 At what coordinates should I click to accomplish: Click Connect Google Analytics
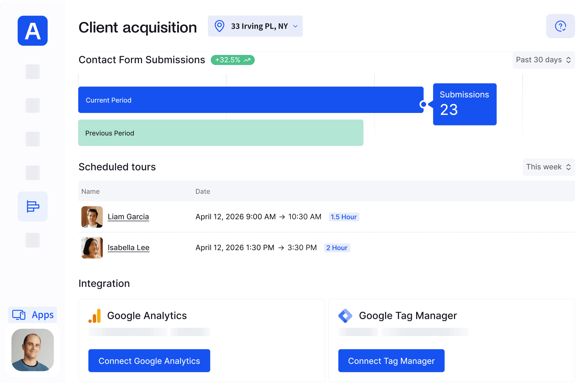click(x=149, y=360)
